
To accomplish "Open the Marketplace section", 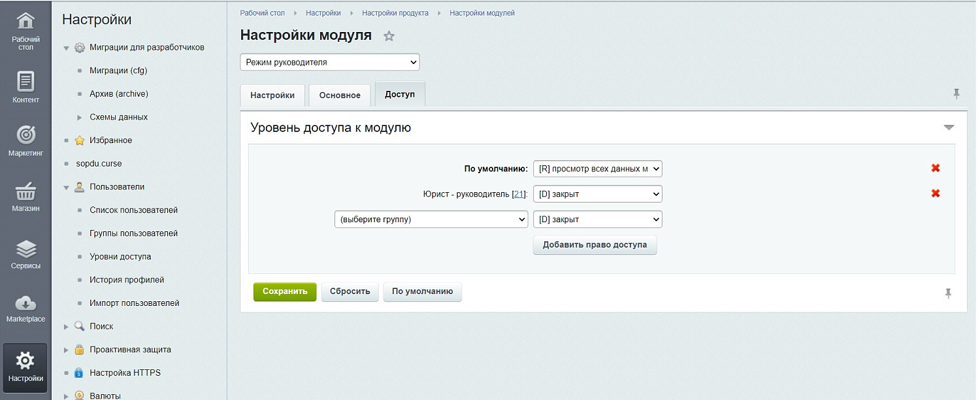I will click(x=25, y=307).
